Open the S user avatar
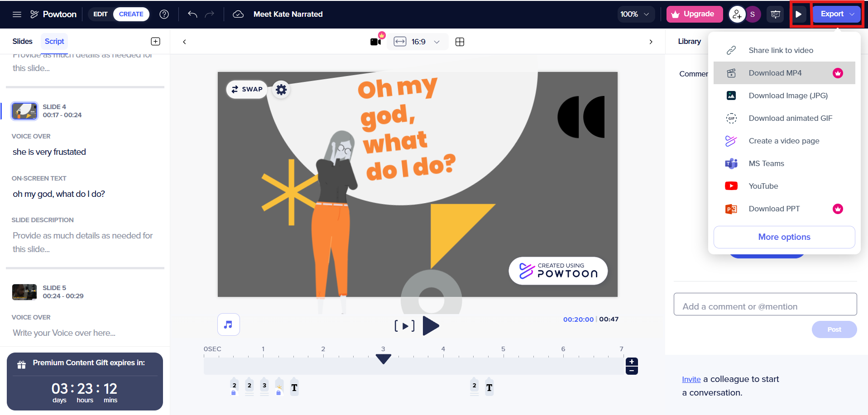Screen dimensions: 868x415 (753, 14)
